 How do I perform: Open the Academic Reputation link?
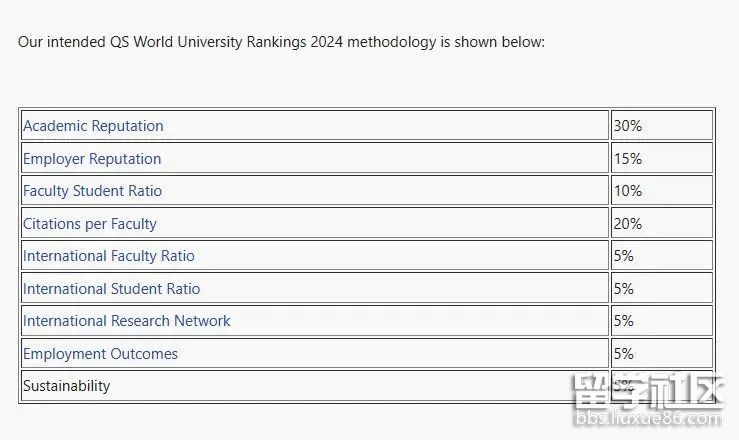93,126
